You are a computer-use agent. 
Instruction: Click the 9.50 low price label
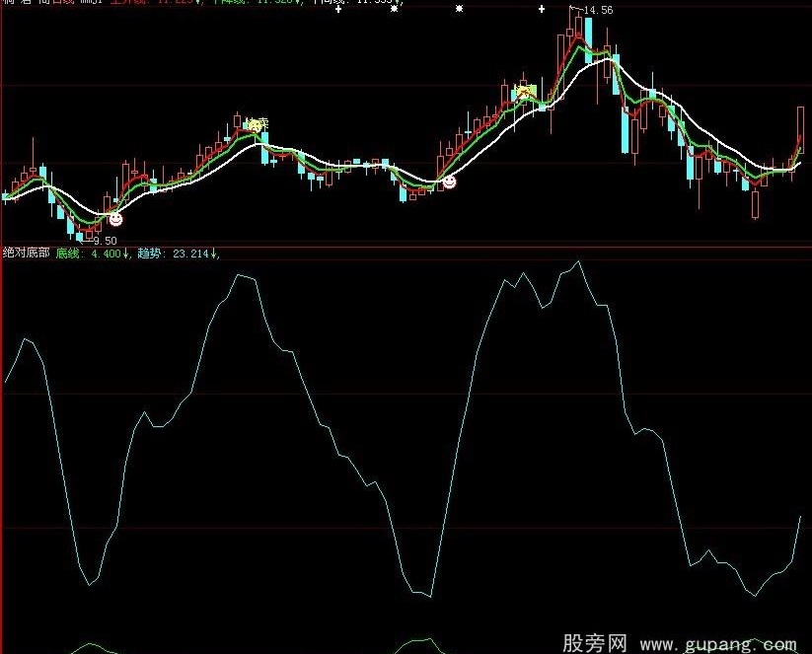tap(106, 241)
